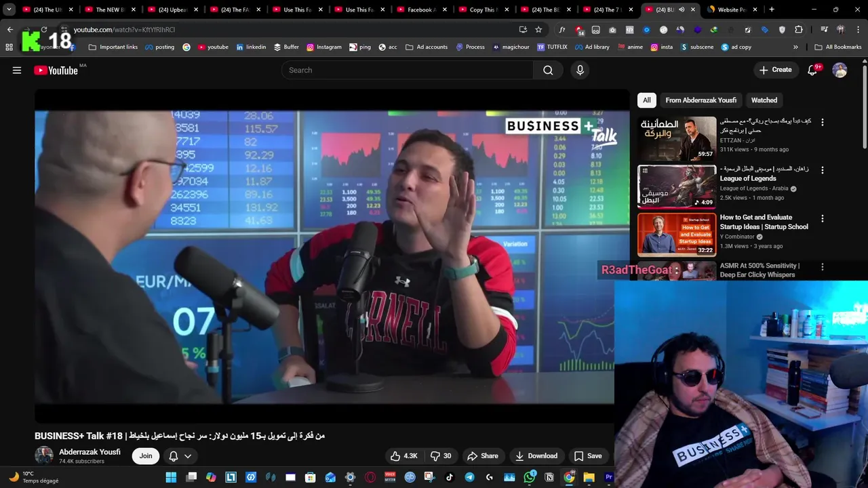Open options for Startup School video

tap(823, 219)
